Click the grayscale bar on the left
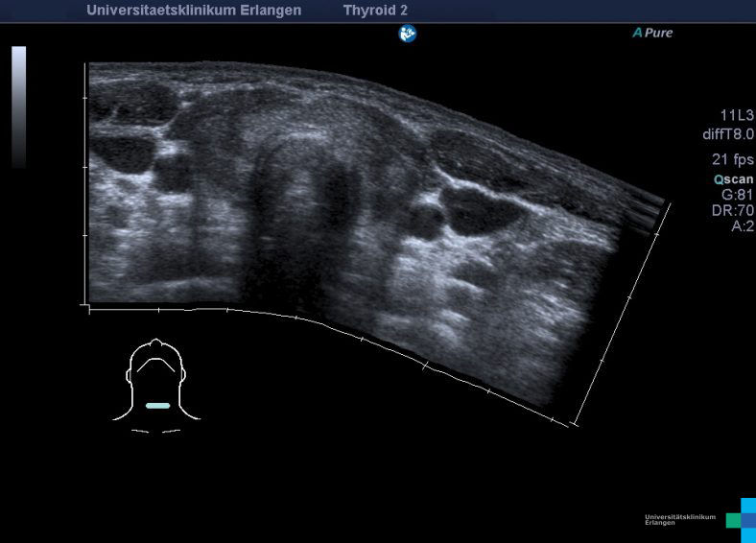This screenshot has height=543, width=756. click(x=18, y=106)
